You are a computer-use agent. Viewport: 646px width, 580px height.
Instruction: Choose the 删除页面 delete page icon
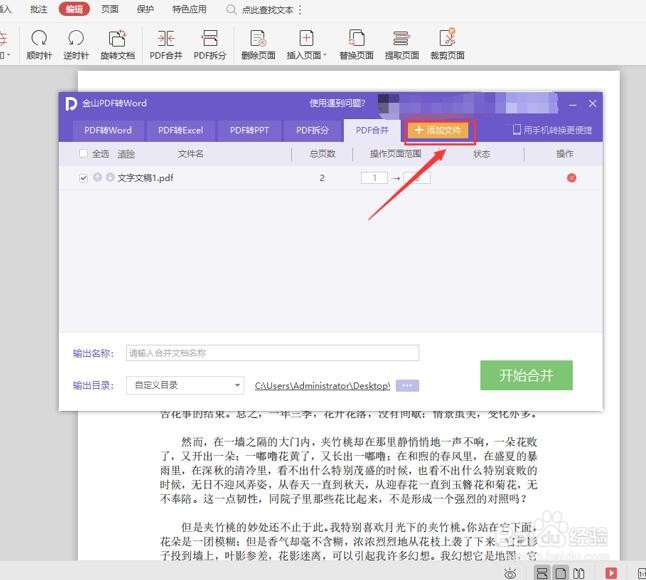(x=258, y=44)
